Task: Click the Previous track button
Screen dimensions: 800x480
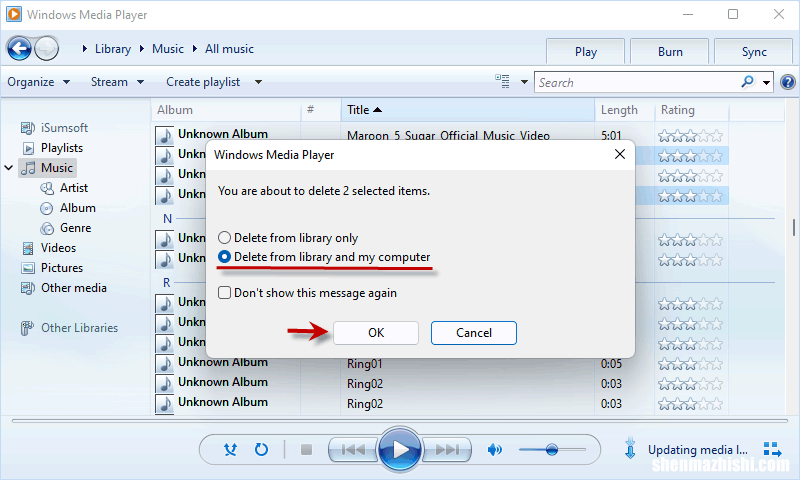Action: coord(353,449)
